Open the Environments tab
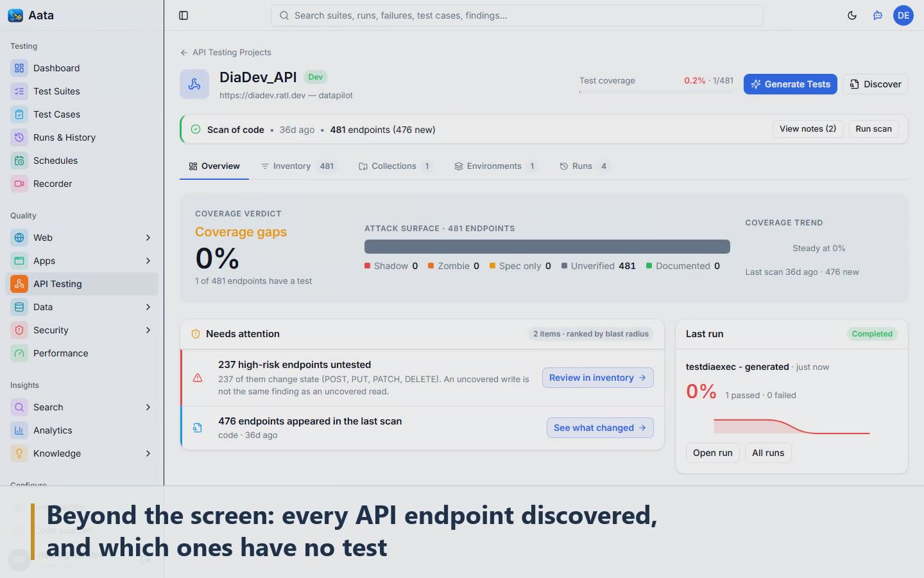The height and width of the screenshot is (578, 924). tap(496, 166)
